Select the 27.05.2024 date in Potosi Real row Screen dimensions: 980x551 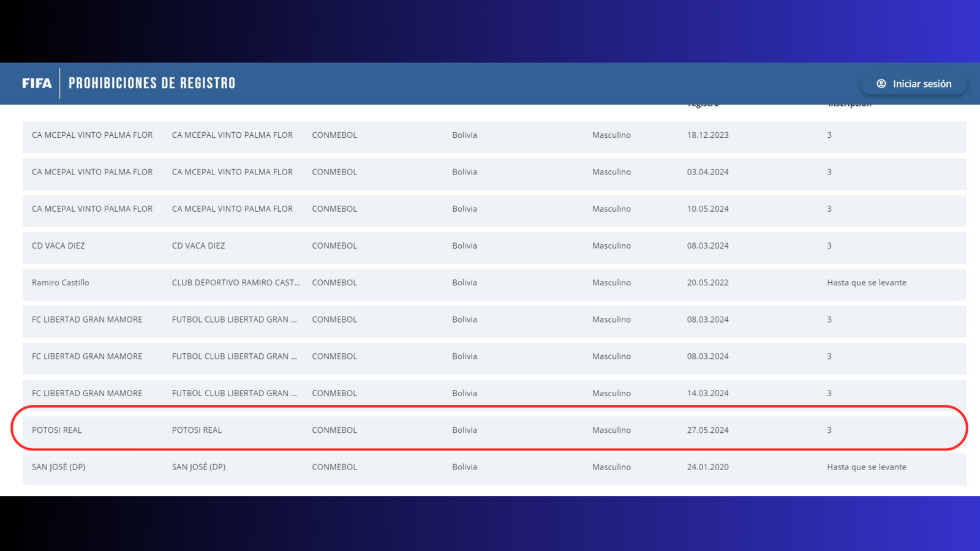click(707, 430)
